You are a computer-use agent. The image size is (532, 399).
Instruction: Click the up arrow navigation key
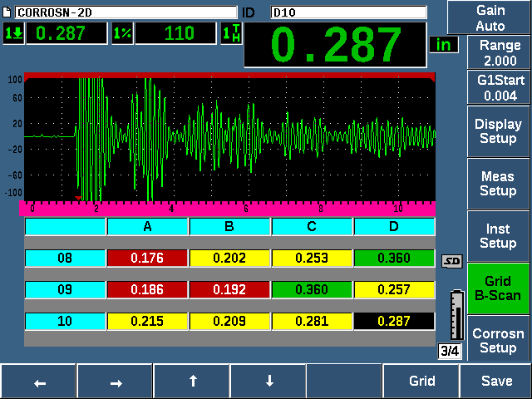point(191,382)
